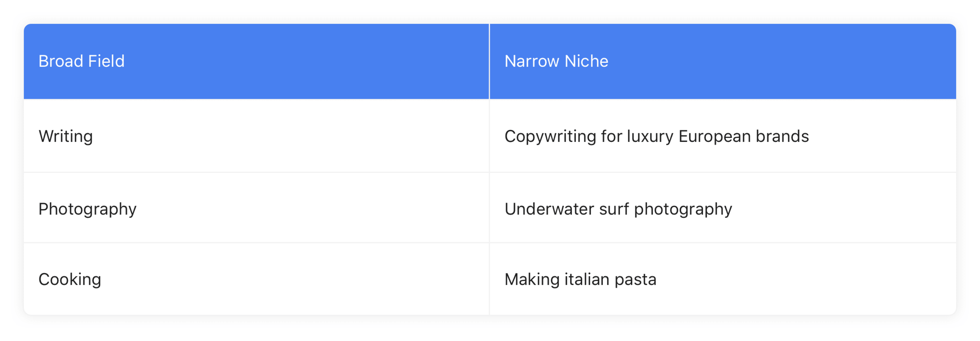The width and height of the screenshot is (980, 341).
Task: Click the word "Underwater" in the Photography row
Action: [x=549, y=209]
